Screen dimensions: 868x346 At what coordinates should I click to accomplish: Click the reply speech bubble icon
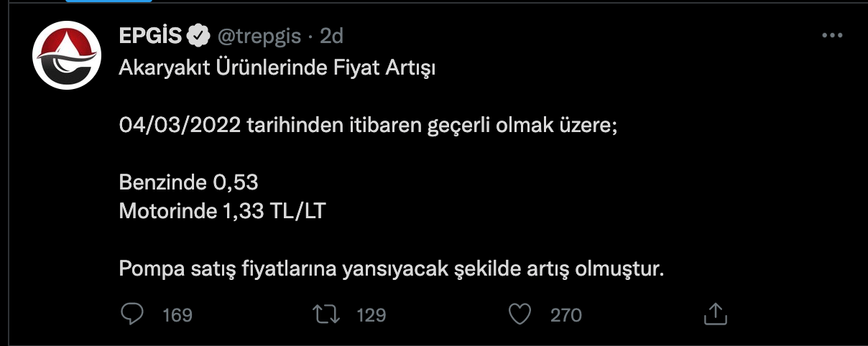pyautogui.click(x=132, y=314)
